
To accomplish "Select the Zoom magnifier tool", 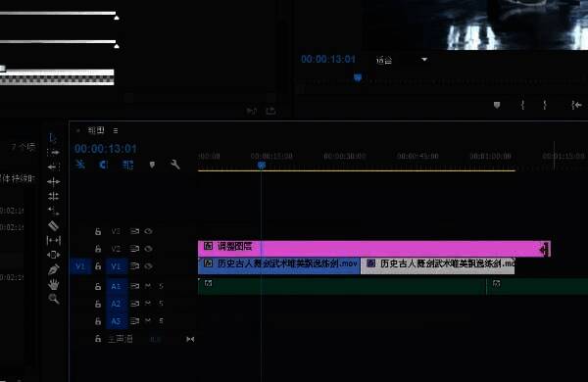I will [x=53, y=299].
